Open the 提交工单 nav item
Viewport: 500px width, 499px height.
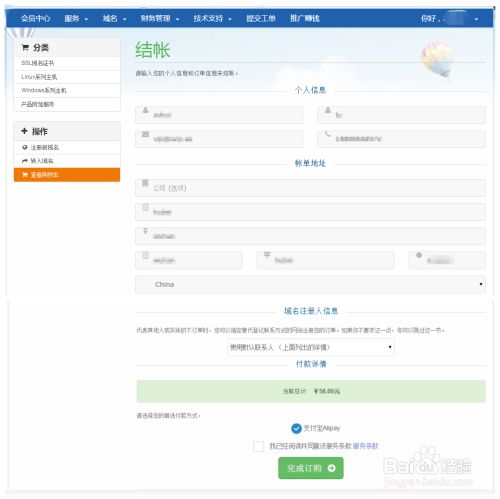click(x=261, y=18)
